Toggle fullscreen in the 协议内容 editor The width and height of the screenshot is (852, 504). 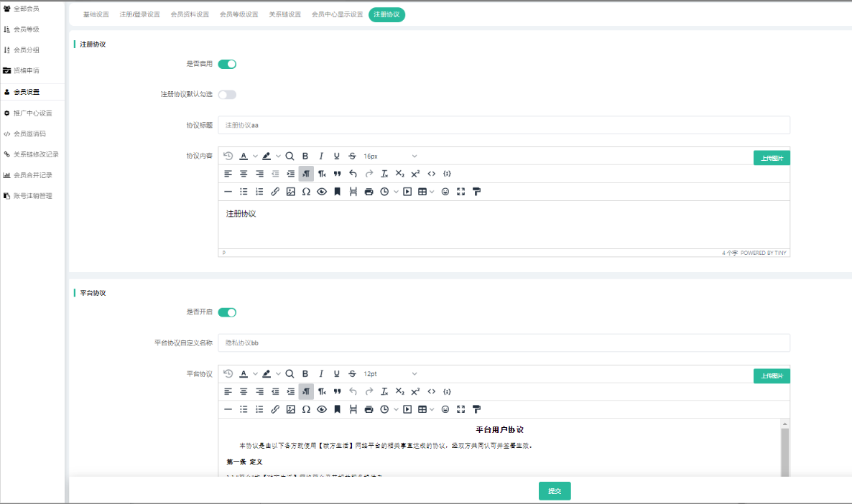coord(460,192)
